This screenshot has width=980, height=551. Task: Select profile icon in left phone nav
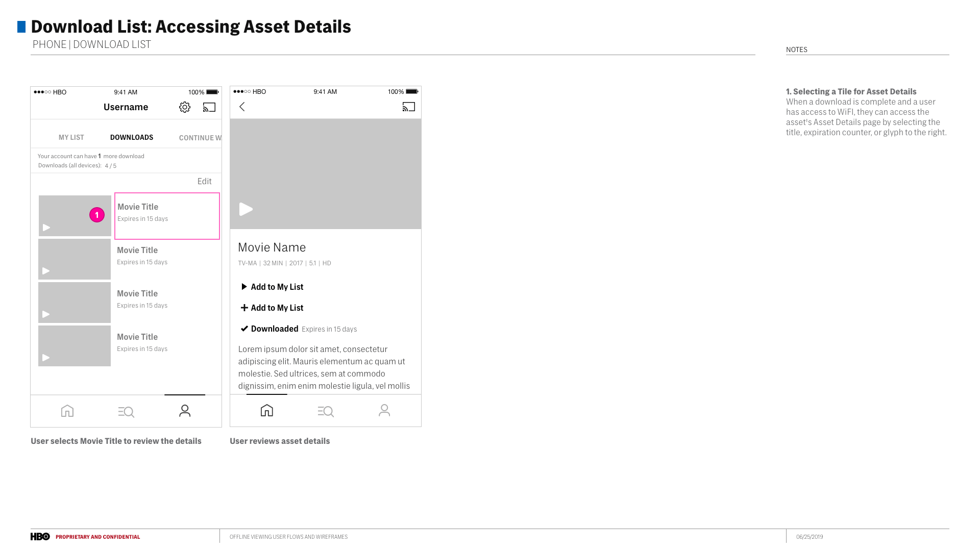click(x=185, y=411)
